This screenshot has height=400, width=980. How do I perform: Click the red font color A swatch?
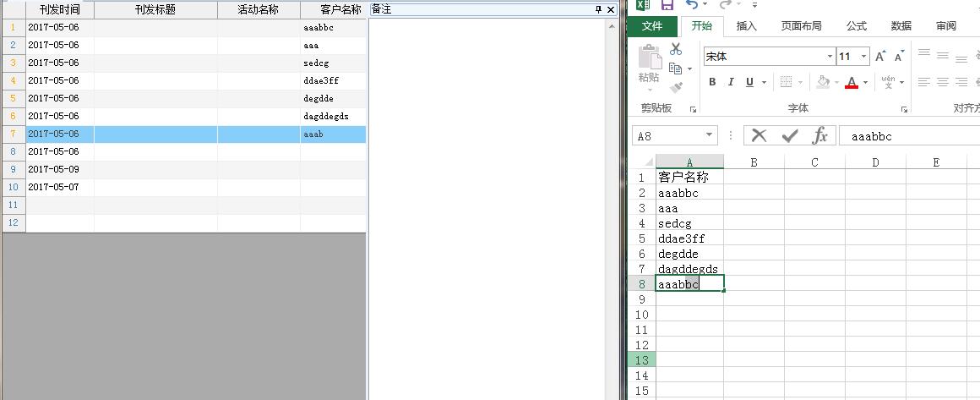click(851, 82)
